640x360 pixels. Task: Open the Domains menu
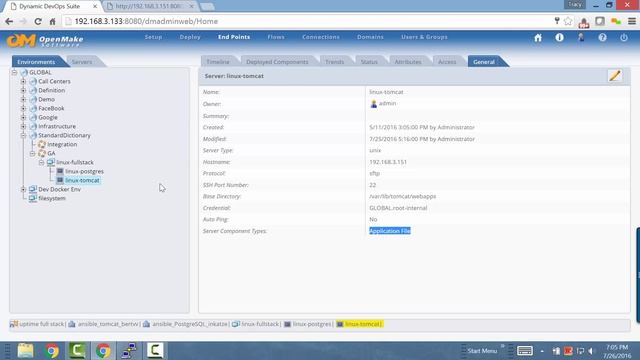(x=370, y=37)
